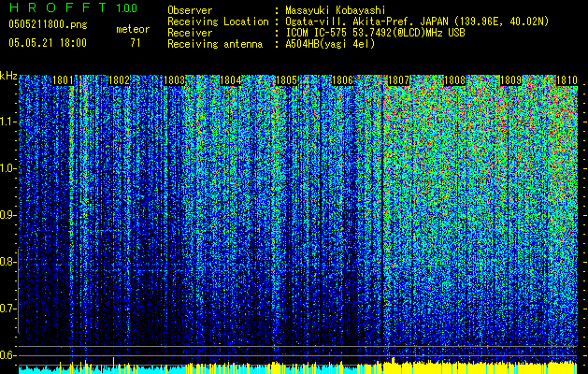588x374 pixels.
Task: Click the 0.6 frequency axis label
Action: tap(6, 355)
